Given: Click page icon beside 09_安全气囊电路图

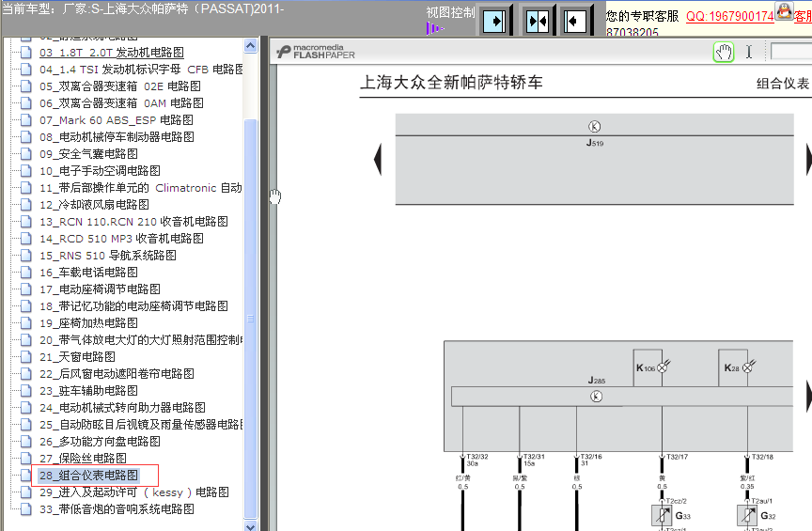Looking at the screenshot, I should [26, 154].
